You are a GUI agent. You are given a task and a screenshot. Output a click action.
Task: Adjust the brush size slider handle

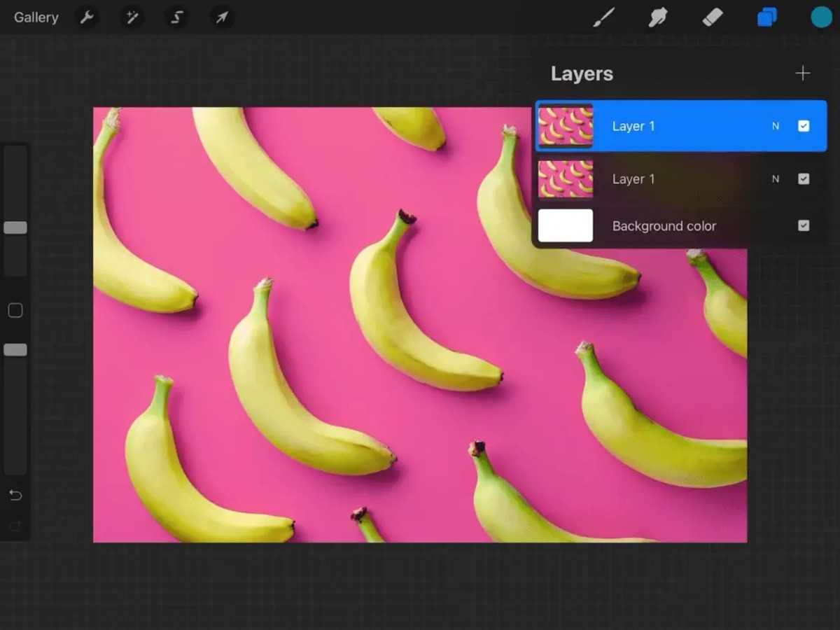[x=15, y=227]
